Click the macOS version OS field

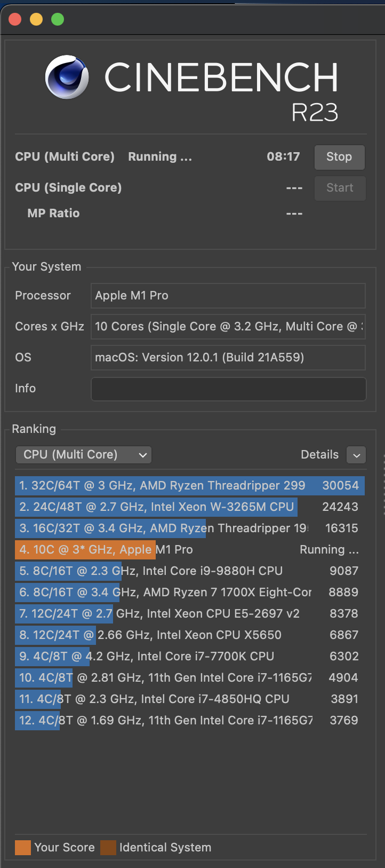click(228, 358)
